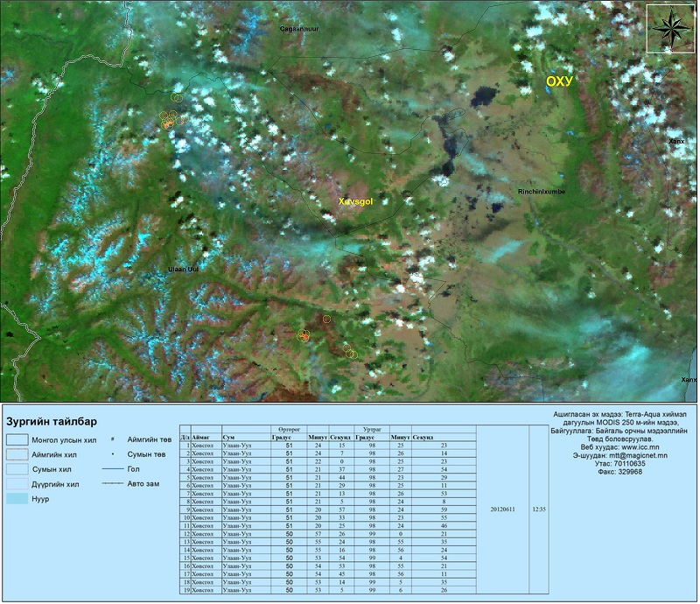Viewport: 700px width, 604px height.
Task: Click the Аймгийн хил legend symbol
Action: pyautogui.click(x=17, y=456)
